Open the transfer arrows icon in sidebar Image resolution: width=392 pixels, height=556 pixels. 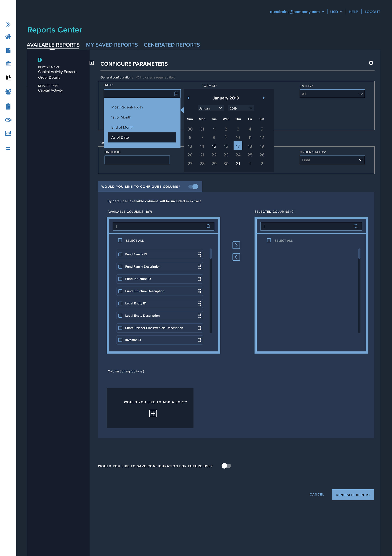[8, 149]
